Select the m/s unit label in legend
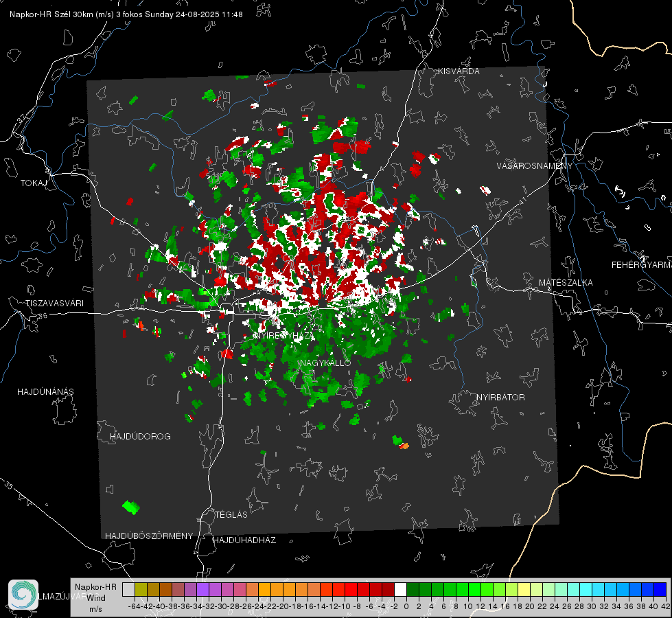 [95, 609]
